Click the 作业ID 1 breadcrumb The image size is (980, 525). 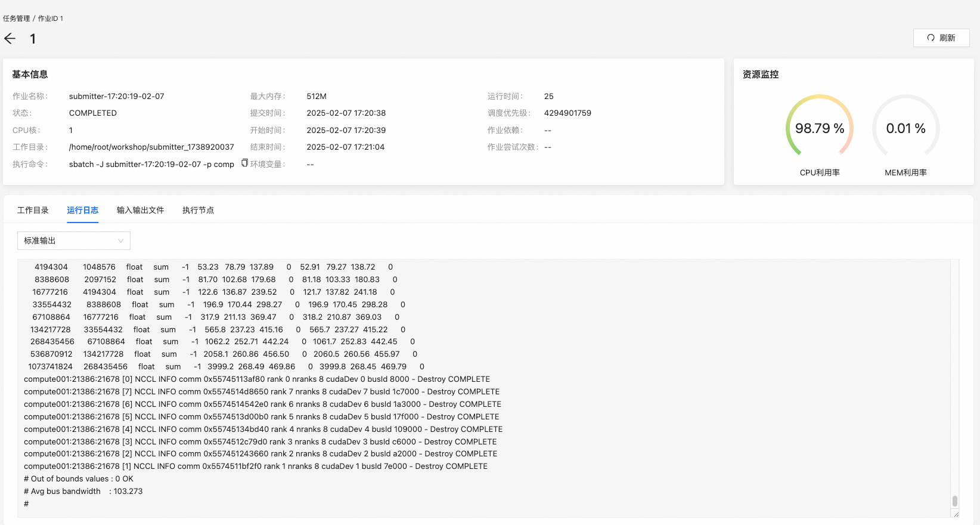tap(51, 18)
